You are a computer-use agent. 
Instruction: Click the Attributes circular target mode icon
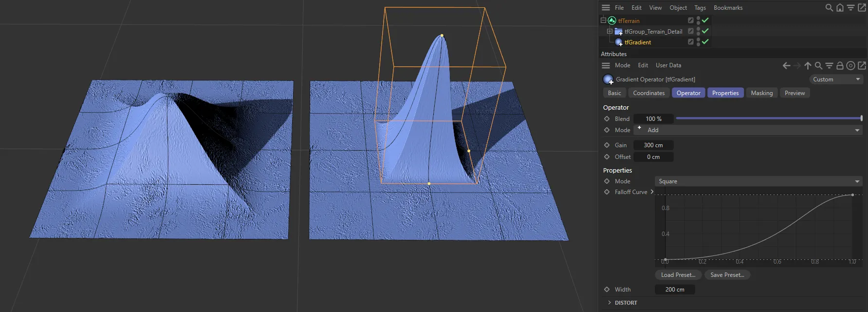coord(850,65)
